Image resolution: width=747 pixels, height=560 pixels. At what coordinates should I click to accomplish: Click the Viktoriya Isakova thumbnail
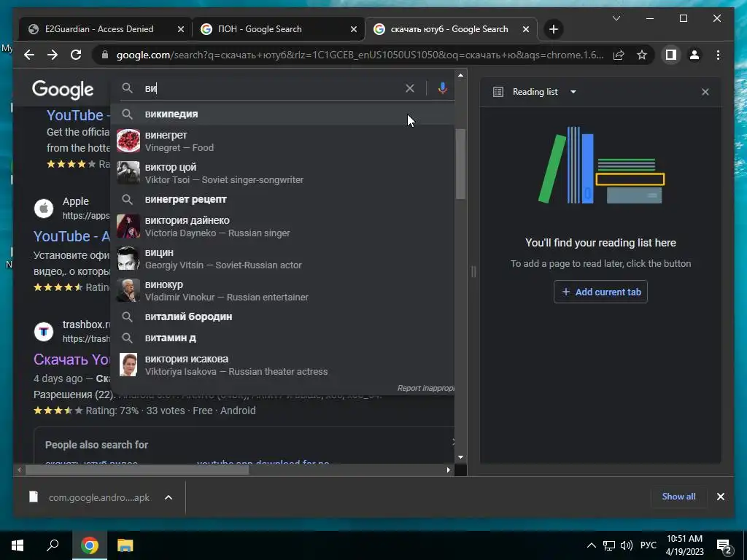pyautogui.click(x=128, y=365)
